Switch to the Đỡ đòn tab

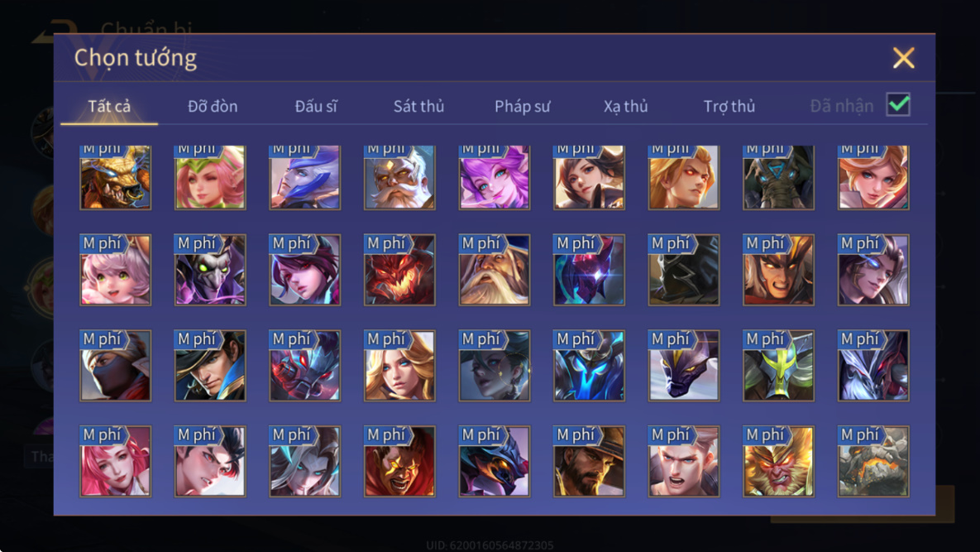213,106
